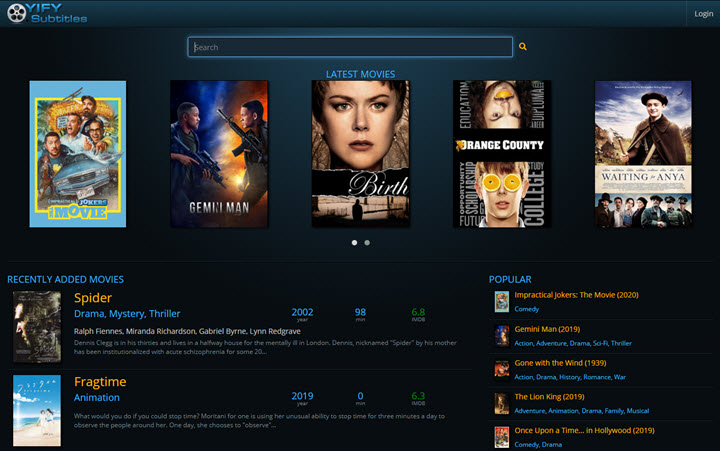
Task: Click Spider's IMDB rating 6.8
Action: pyautogui.click(x=418, y=312)
